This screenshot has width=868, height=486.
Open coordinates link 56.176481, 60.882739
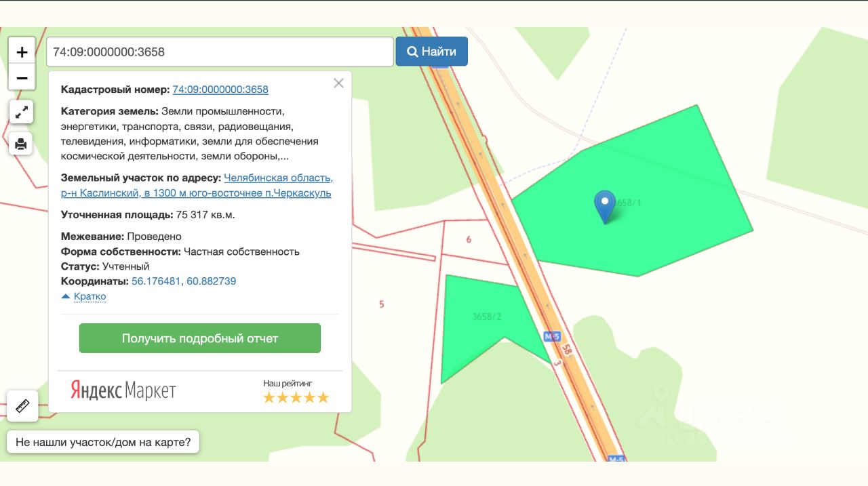pos(184,281)
